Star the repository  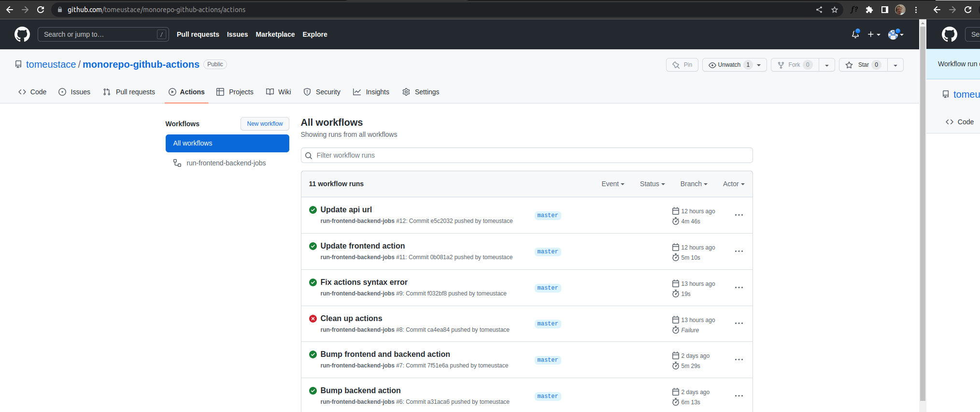click(864, 65)
